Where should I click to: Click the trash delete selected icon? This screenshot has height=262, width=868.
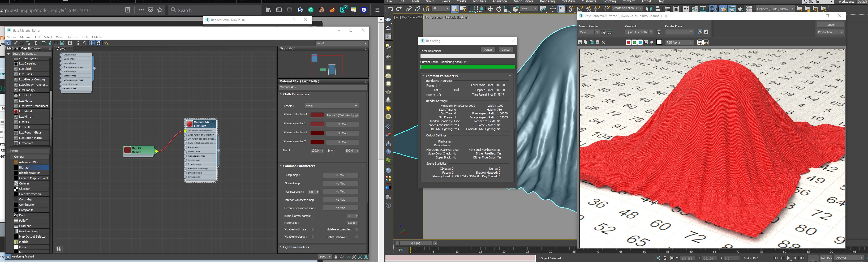point(36,43)
